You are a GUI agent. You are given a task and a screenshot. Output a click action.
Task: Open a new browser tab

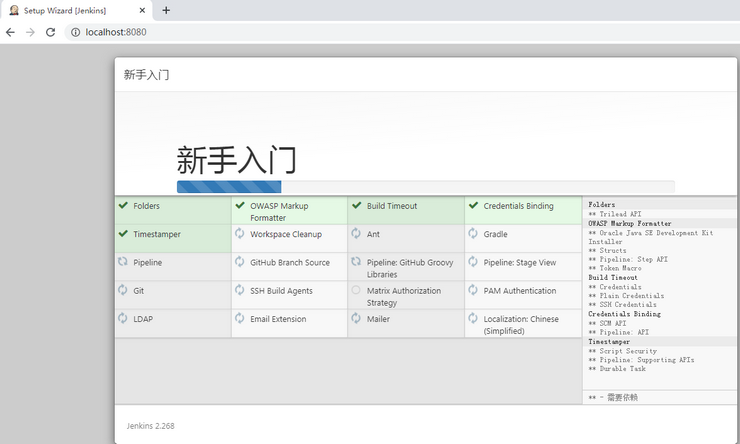point(166,10)
